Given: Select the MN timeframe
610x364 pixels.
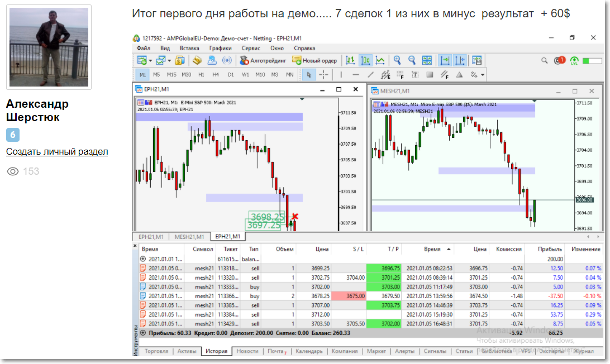Looking at the screenshot, I should [x=290, y=75].
